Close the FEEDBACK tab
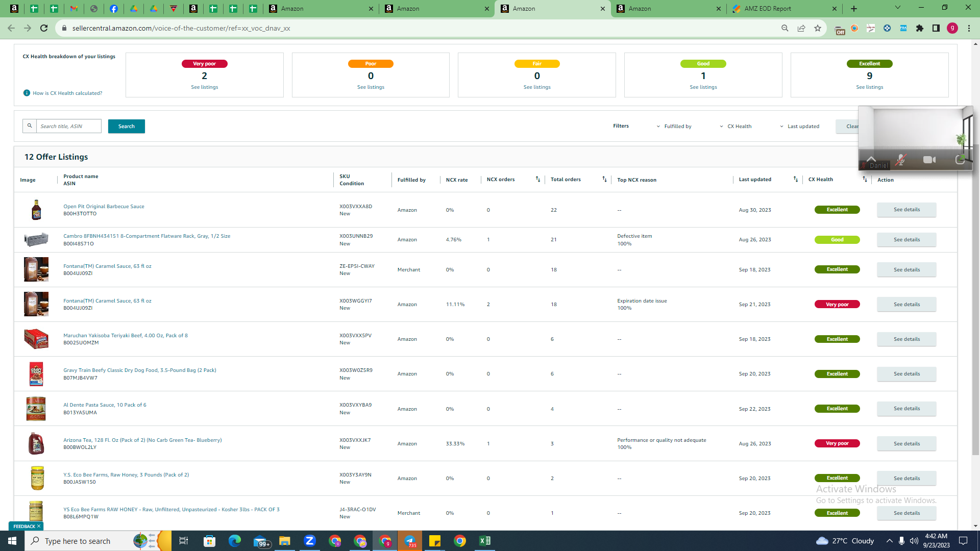Screen dimensions: 980x551 tap(39, 526)
